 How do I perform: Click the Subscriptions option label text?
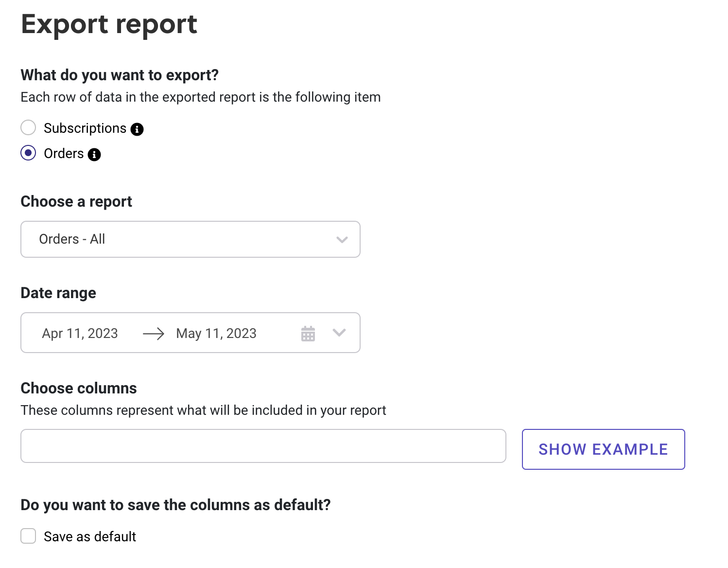(85, 128)
